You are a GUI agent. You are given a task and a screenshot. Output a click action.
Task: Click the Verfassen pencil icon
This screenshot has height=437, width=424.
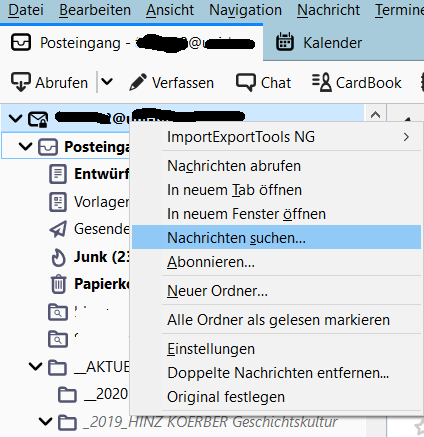138,82
